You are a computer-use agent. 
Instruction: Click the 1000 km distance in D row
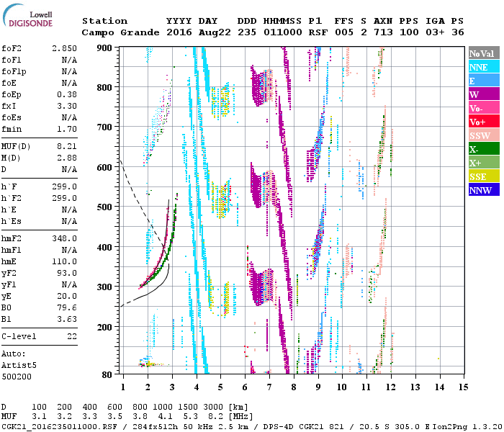[x=163, y=408]
